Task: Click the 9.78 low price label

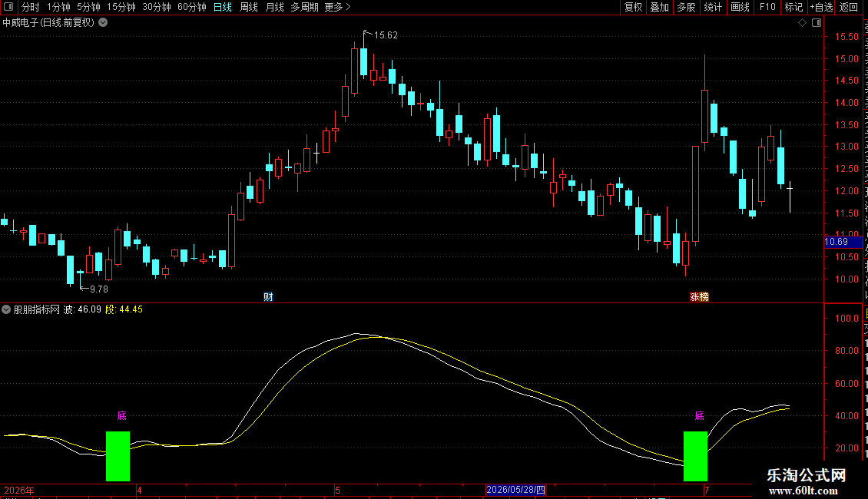Action: (99, 289)
